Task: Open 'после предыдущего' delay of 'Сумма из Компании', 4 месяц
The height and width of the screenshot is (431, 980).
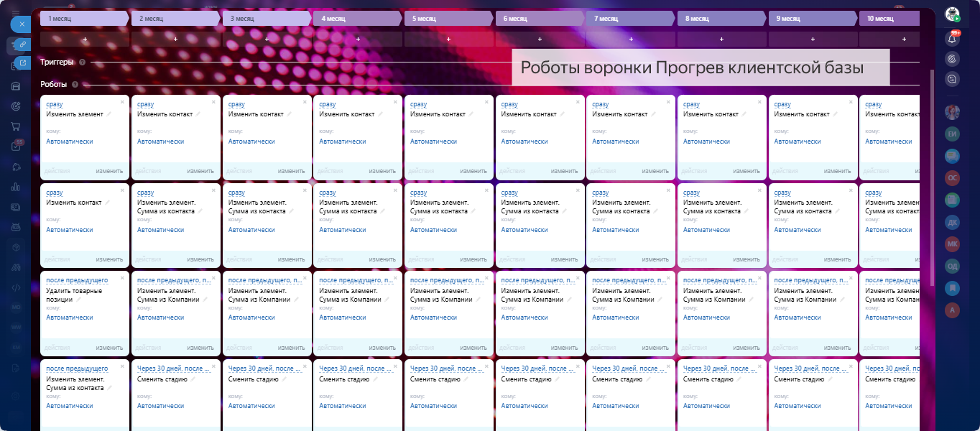Action: [x=356, y=281]
